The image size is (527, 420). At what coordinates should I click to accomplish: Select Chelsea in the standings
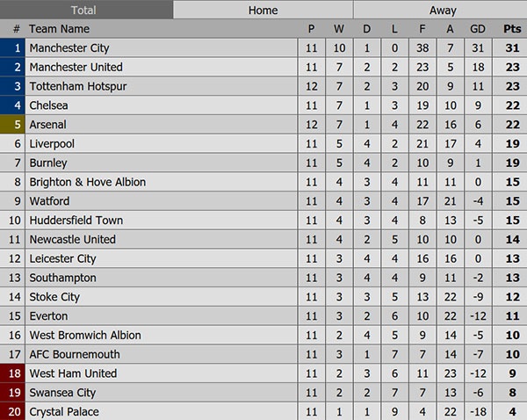point(48,105)
